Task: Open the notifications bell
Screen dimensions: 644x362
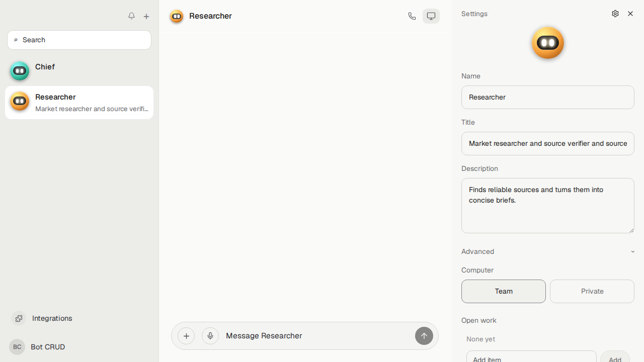Action: coord(131,16)
